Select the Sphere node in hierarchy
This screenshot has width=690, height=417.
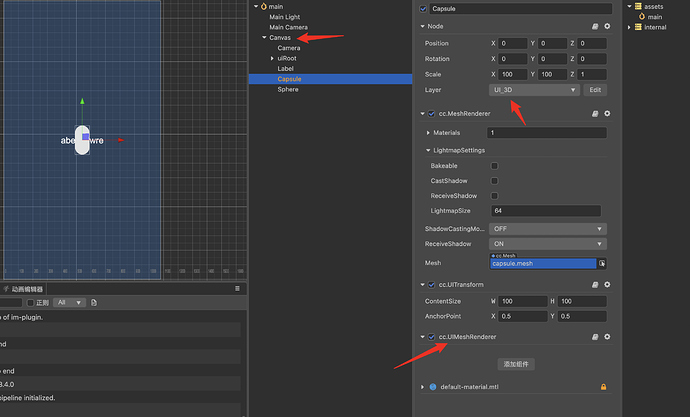pyautogui.click(x=288, y=89)
